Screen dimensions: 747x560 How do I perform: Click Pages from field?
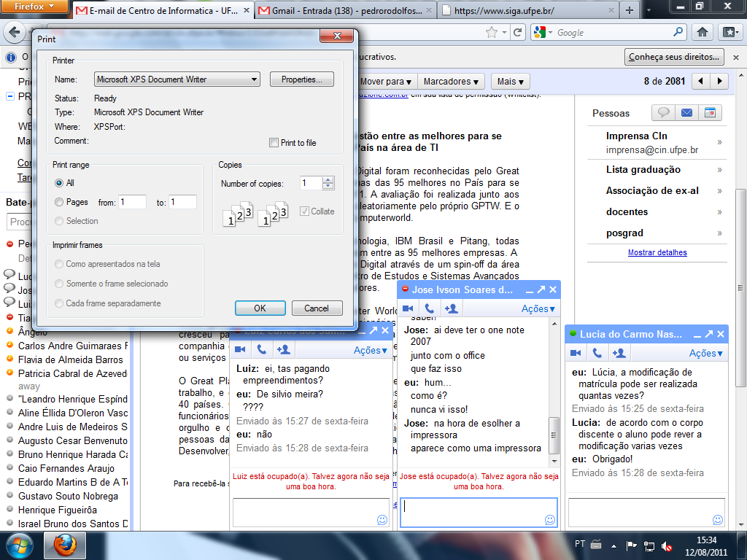[133, 202]
